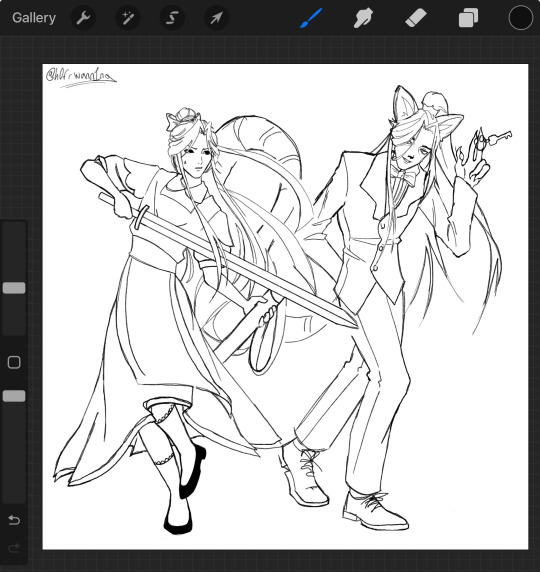Activate the Transform arrow tool
This screenshot has width=540, height=572.
click(216, 18)
